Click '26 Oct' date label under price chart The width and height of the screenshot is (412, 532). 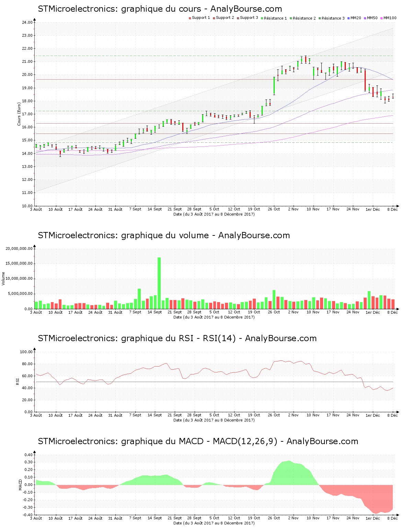pos(274,209)
